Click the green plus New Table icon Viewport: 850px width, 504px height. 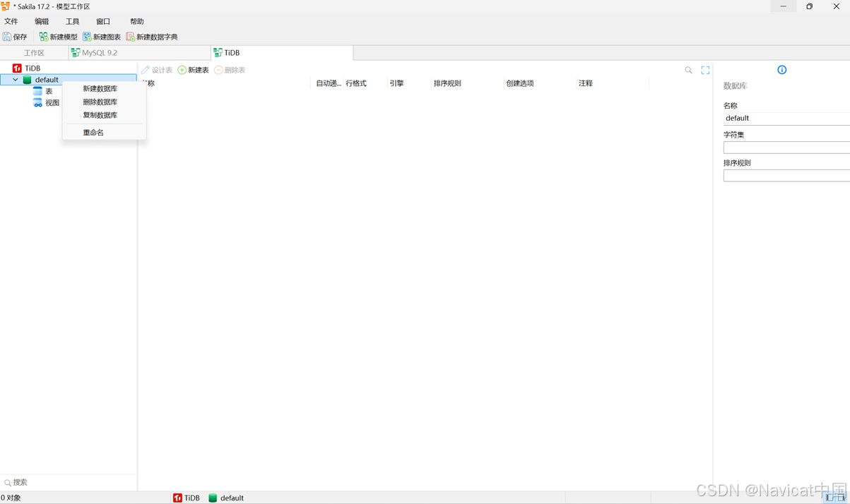(182, 70)
